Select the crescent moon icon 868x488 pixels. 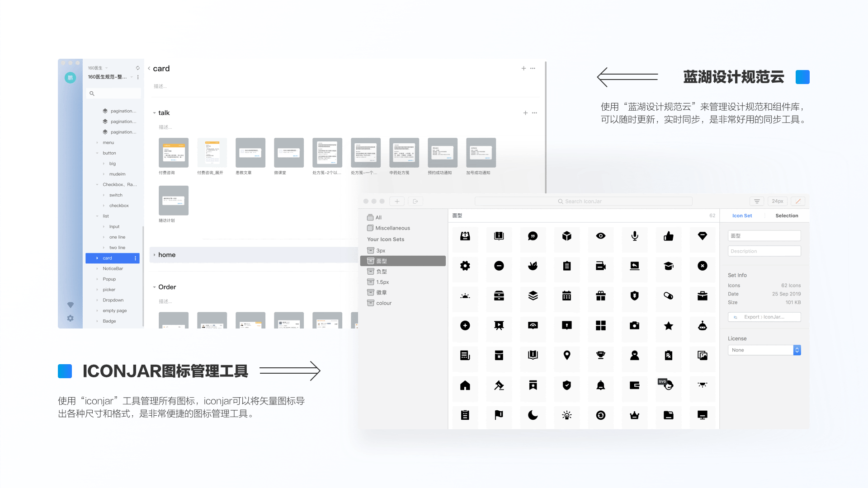point(533,415)
